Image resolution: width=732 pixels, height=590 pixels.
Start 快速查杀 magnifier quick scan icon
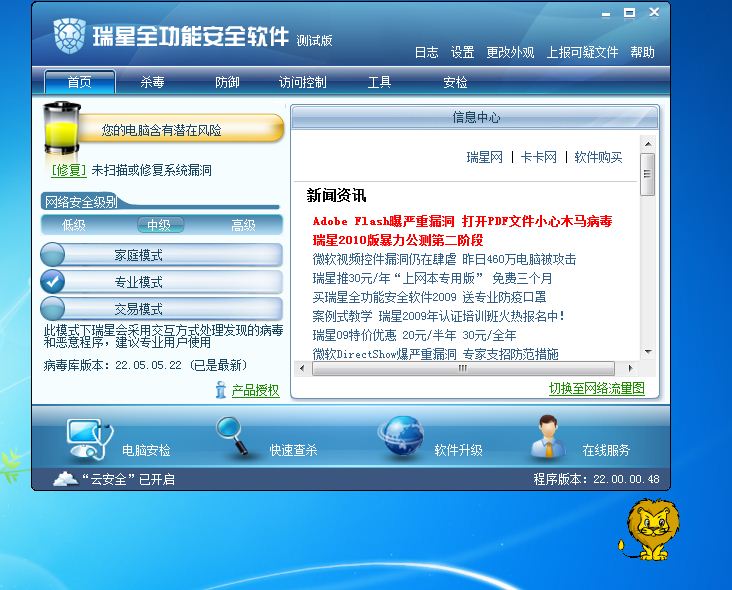pos(232,435)
